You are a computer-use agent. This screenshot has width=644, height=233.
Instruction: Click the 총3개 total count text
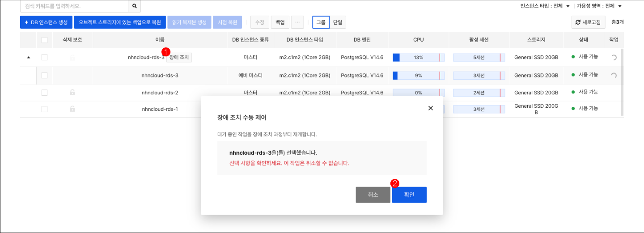[617, 22]
